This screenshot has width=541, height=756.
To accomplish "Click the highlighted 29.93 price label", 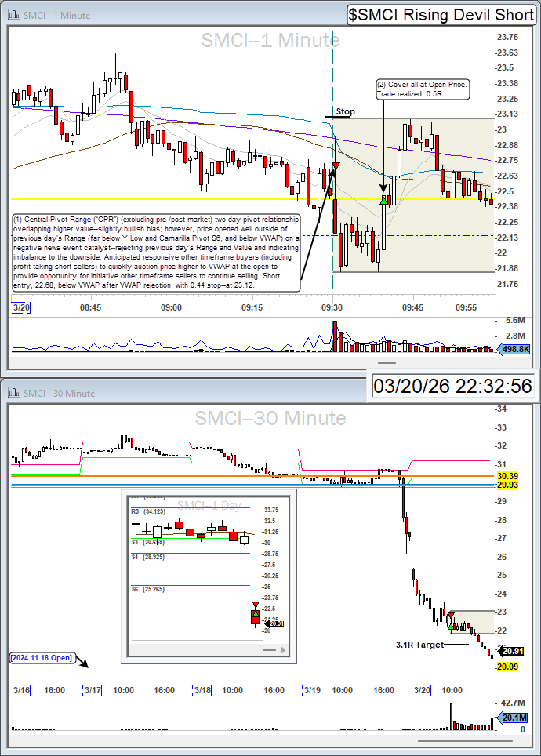I will click(508, 485).
